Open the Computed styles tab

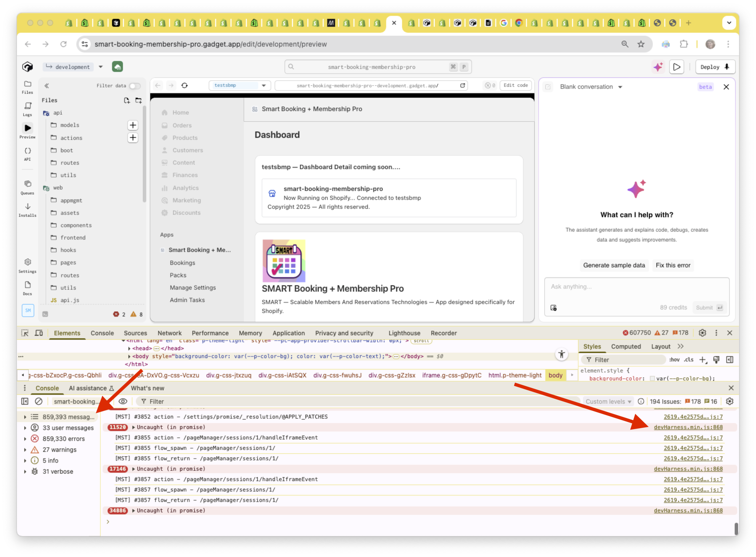click(626, 347)
